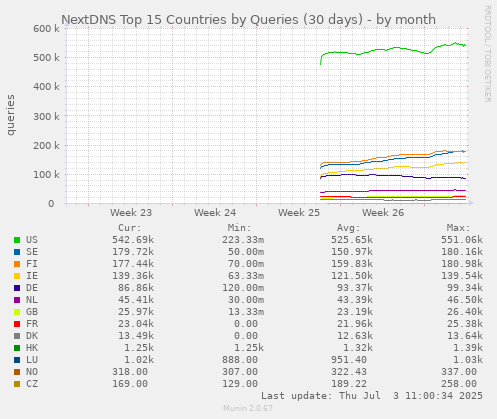
Task: Click the green US line in graph
Action: pos(393,48)
